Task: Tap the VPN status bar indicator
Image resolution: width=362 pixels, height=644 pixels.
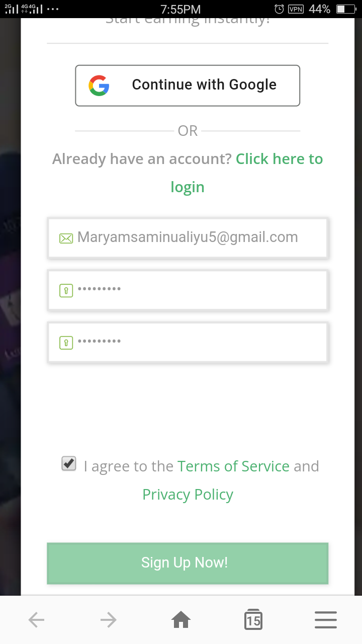Action: (x=296, y=9)
